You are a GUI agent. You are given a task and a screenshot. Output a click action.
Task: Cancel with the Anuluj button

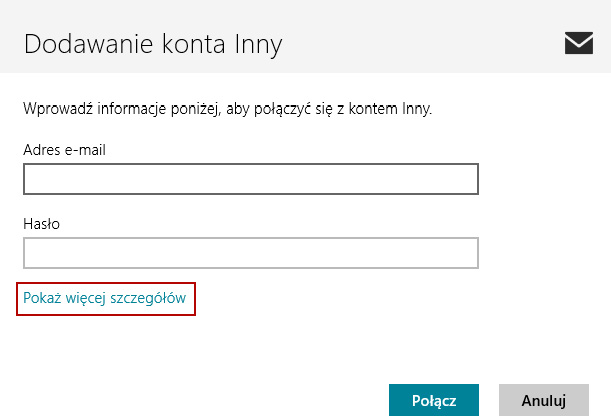coord(544,400)
